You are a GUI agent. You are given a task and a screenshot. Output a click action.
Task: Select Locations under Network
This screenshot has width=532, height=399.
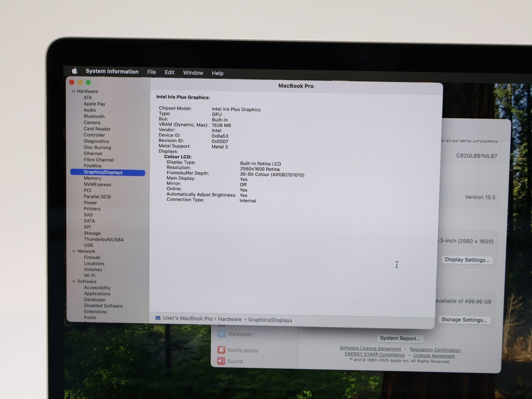pyautogui.click(x=94, y=263)
